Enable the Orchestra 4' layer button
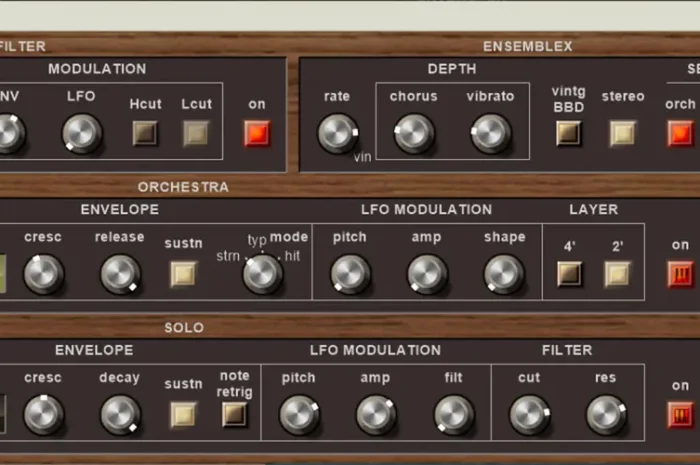The height and width of the screenshot is (465, 700). point(569,274)
